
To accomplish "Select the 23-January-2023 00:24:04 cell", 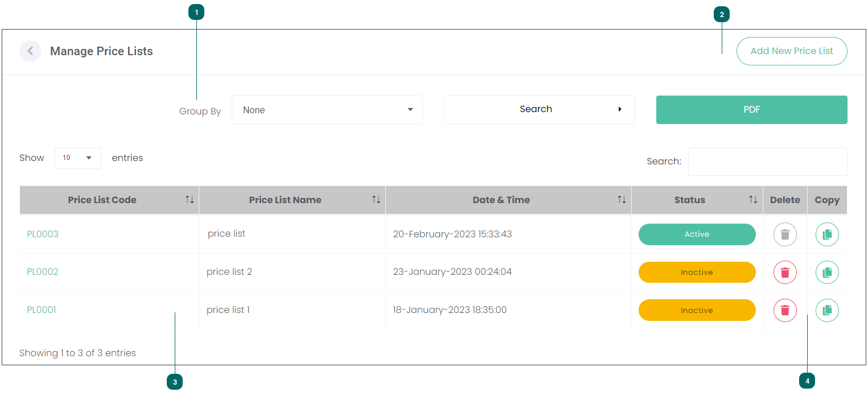I will pyautogui.click(x=509, y=272).
